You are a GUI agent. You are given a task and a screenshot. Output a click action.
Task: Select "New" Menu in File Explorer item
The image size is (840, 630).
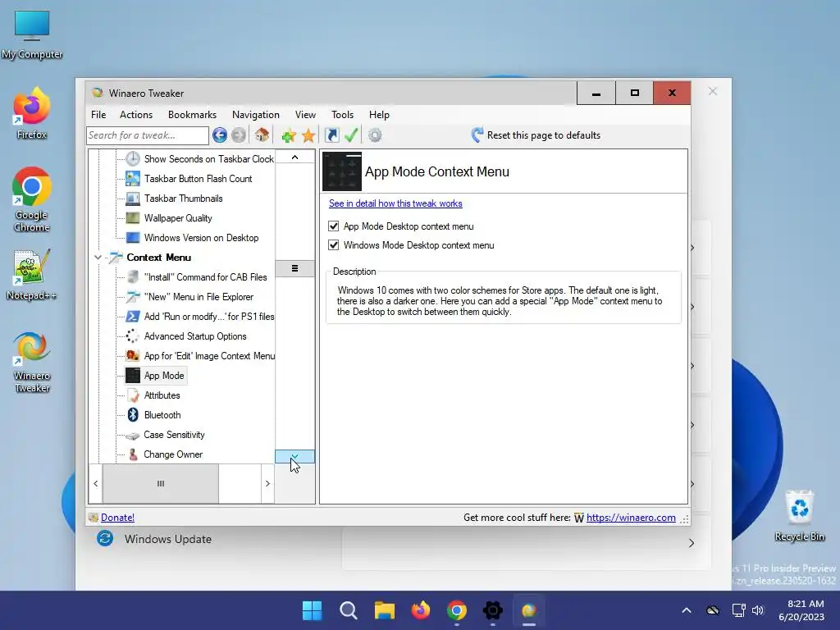[199, 297]
